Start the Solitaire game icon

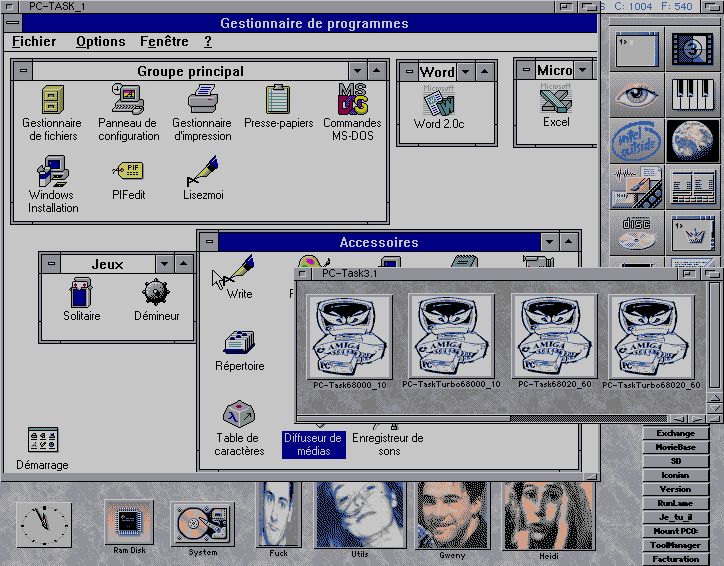81,292
